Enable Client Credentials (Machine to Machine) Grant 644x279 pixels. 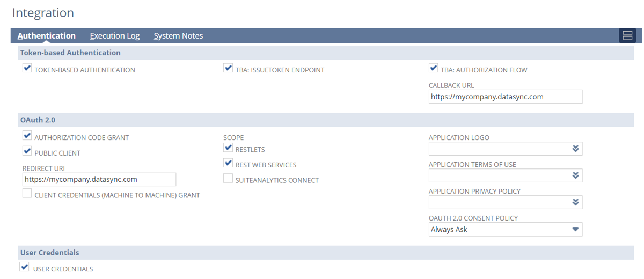27,194
